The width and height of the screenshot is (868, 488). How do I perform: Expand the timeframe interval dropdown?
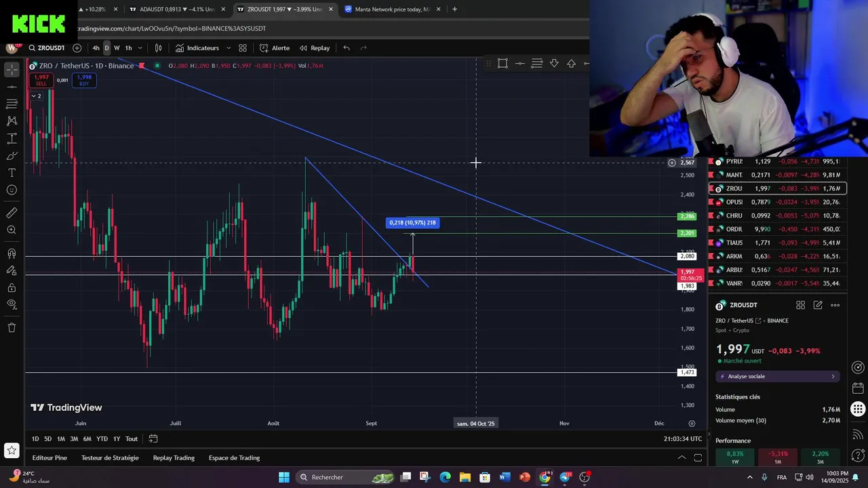pos(140,48)
